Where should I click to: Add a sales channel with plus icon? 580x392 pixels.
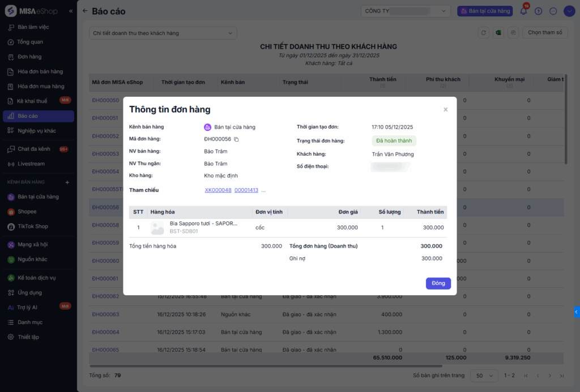pos(67,182)
